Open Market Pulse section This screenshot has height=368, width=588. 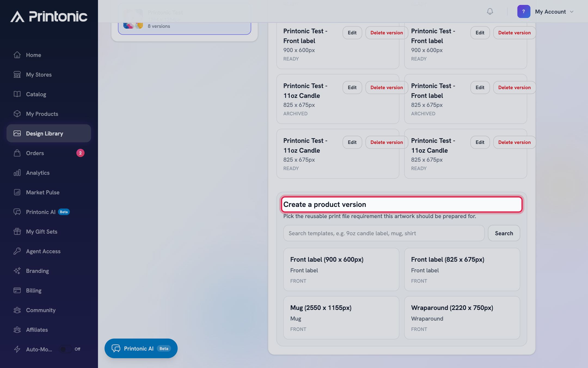(49, 192)
